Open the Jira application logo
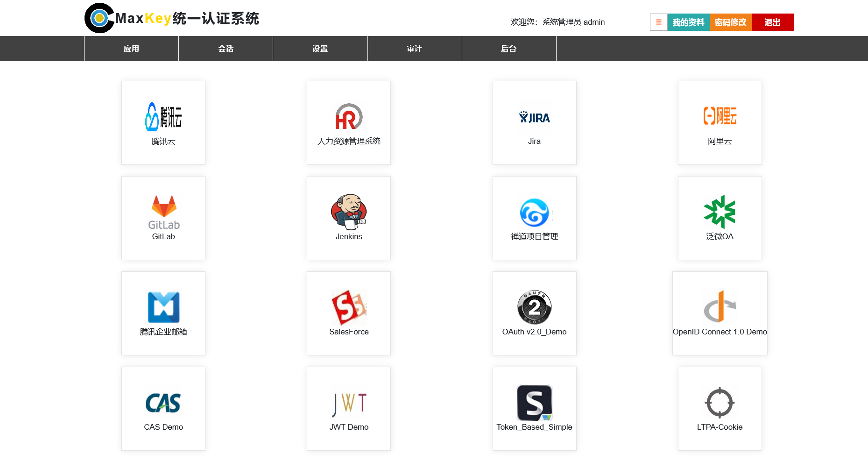The width and height of the screenshot is (868, 461). 534,117
